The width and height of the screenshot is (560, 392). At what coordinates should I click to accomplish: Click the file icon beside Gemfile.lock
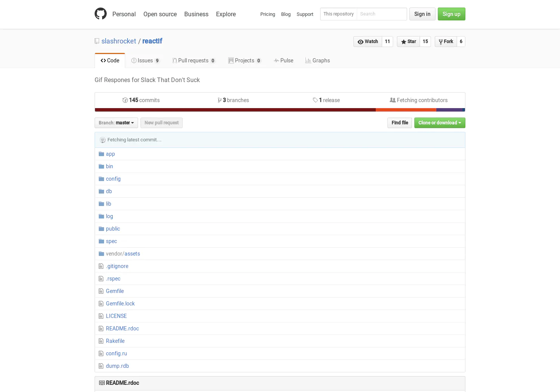click(x=101, y=304)
